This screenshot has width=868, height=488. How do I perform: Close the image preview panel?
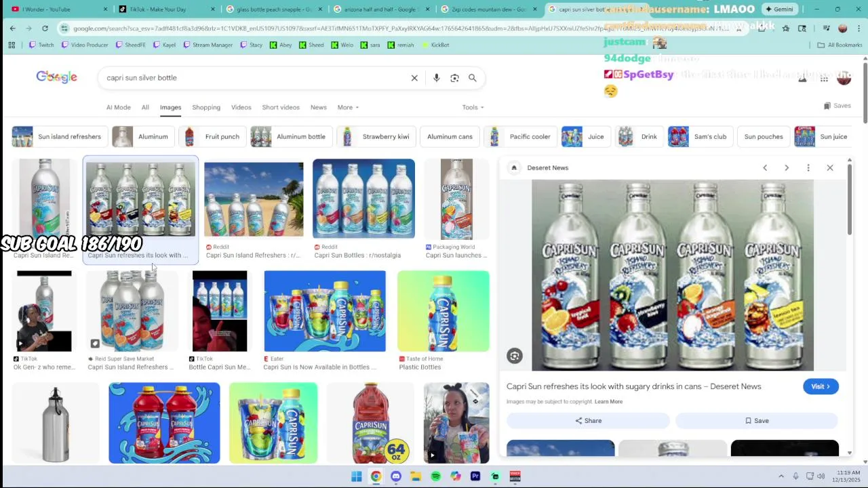[x=830, y=167]
